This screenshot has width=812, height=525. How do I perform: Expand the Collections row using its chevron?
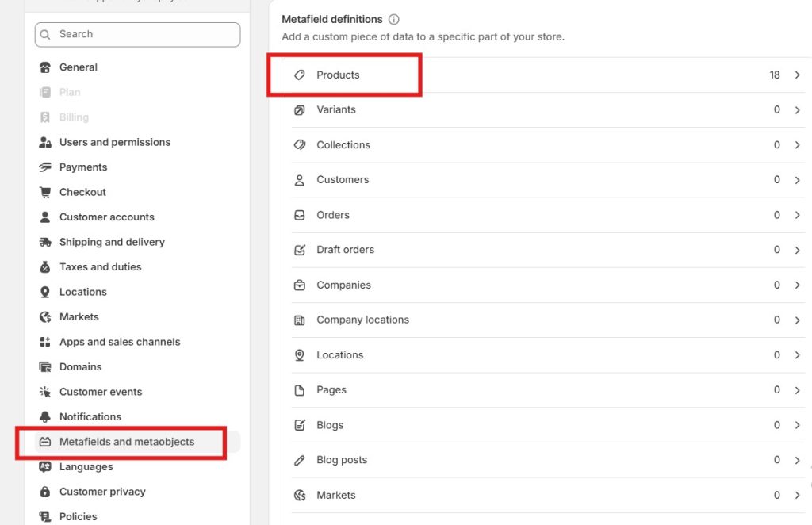pos(798,144)
